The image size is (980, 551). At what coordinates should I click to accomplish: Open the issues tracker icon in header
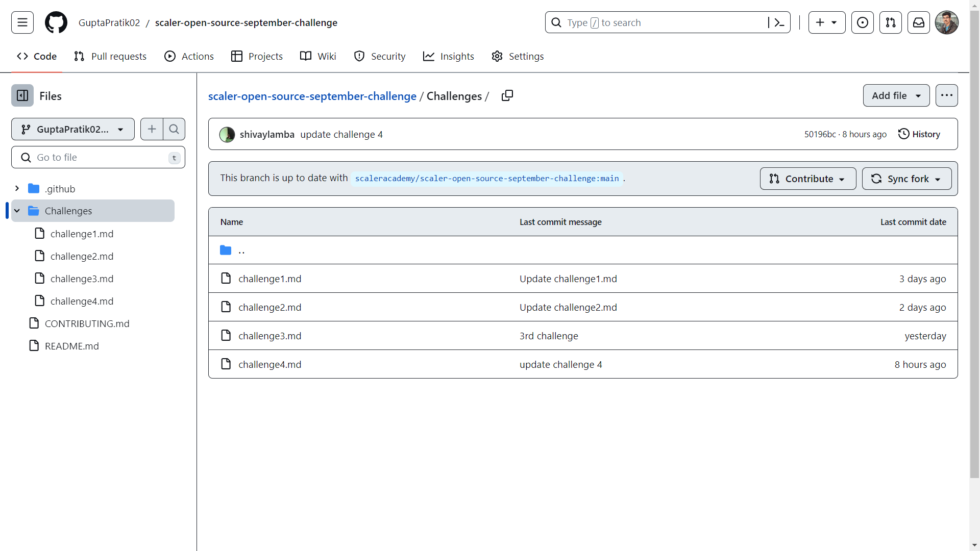(x=862, y=22)
